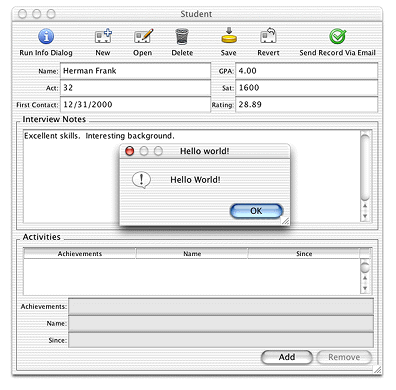The image size is (396, 390).
Task: Sort table by Name column header
Action: point(192,254)
